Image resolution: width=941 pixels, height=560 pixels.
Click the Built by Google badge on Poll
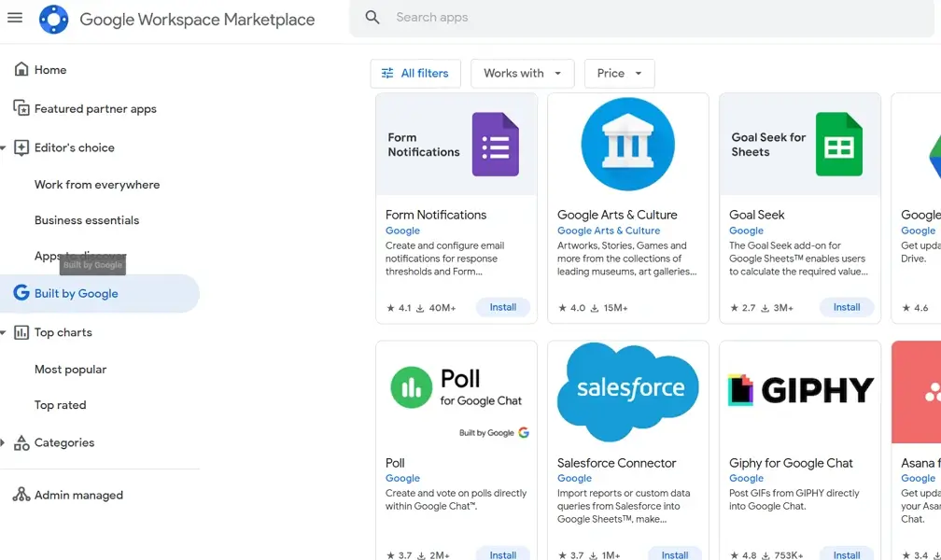pos(494,433)
